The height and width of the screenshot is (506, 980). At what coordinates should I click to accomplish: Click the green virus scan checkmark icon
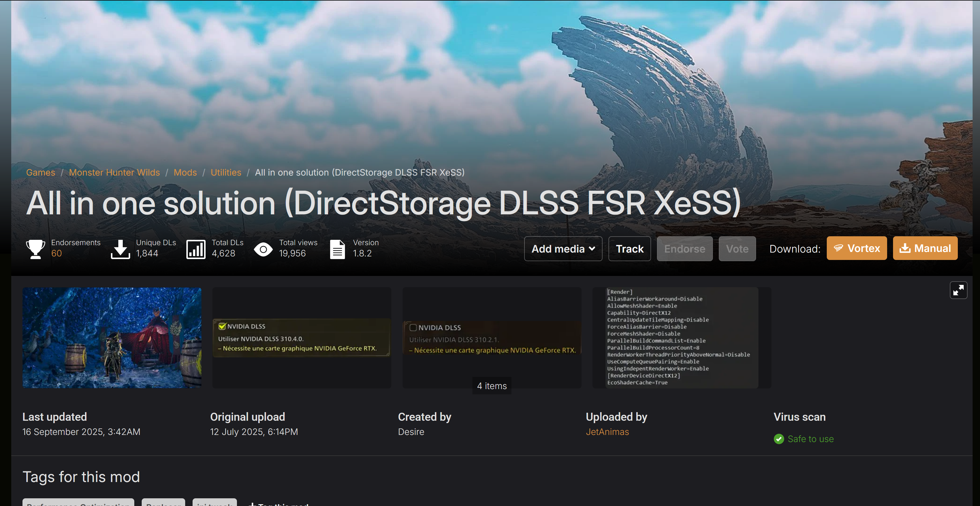tap(779, 439)
